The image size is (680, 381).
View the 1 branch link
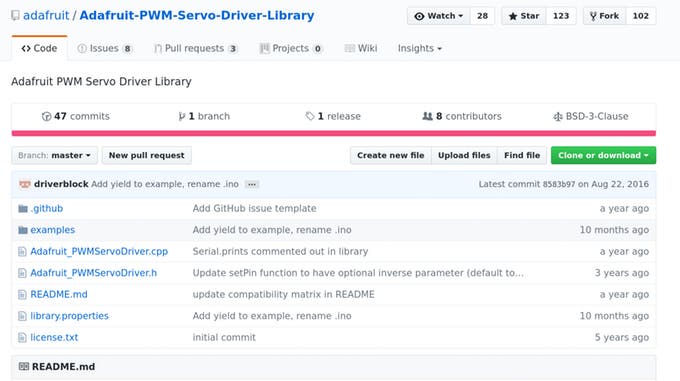point(204,116)
